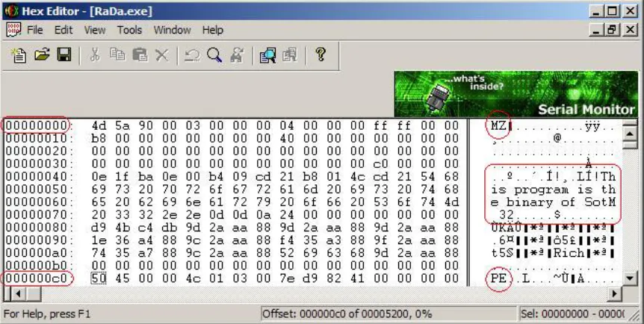Click hex byte b8 at offset 00000010
This screenshot has height=324, width=644.
pyautogui.click(x=99, y=138)
